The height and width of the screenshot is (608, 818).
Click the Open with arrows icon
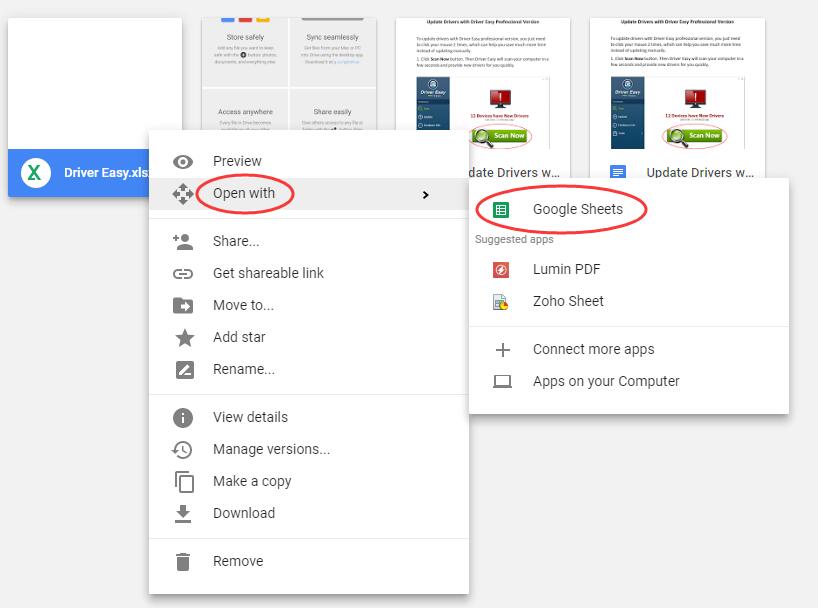[183, 194]
